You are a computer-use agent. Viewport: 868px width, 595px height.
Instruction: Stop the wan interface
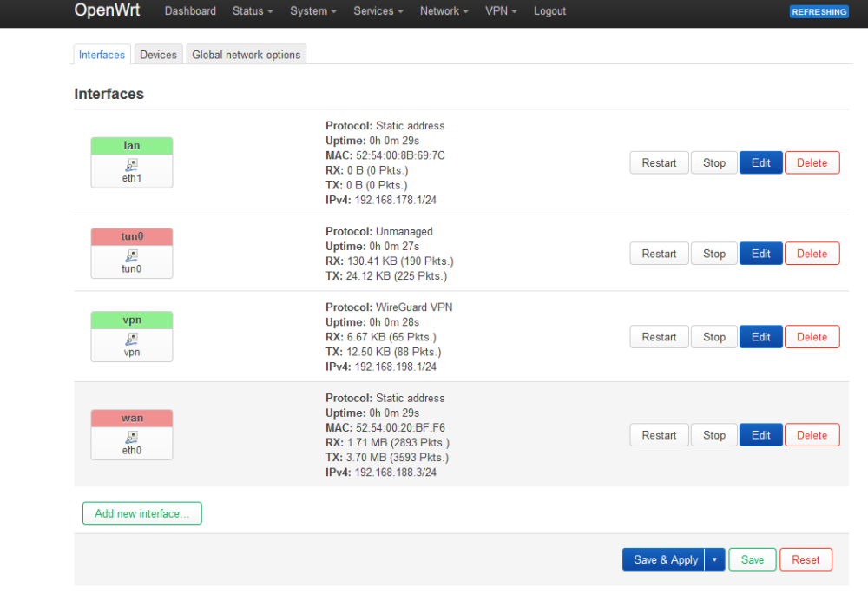(714, 435)
